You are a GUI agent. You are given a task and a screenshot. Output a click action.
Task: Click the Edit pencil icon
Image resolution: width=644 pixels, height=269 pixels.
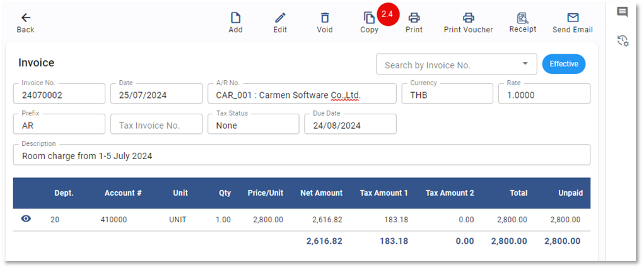pos(280,18)
